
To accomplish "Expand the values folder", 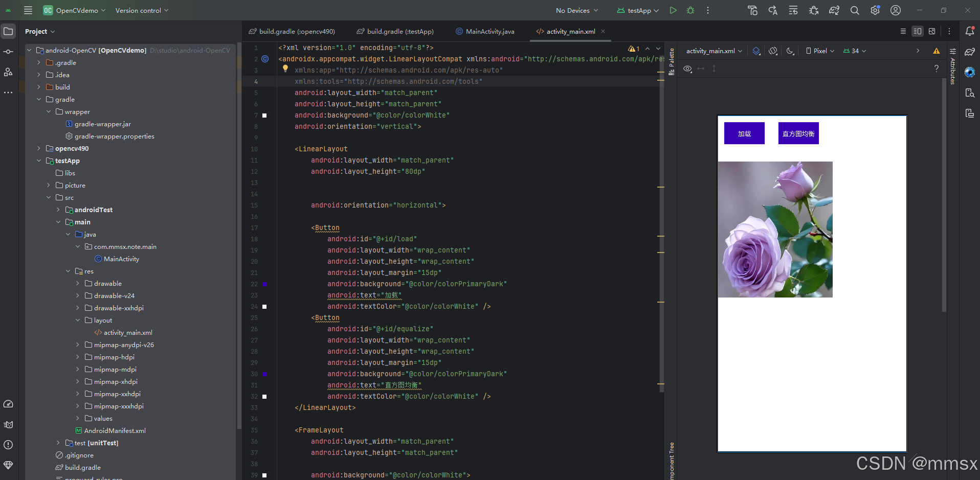I will [x=78, y=418].
